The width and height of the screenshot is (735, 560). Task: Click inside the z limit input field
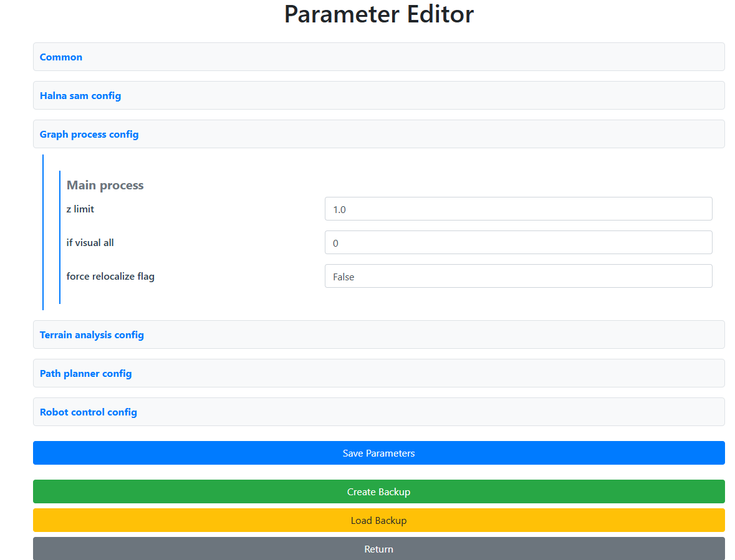click(x=518, y=209)
